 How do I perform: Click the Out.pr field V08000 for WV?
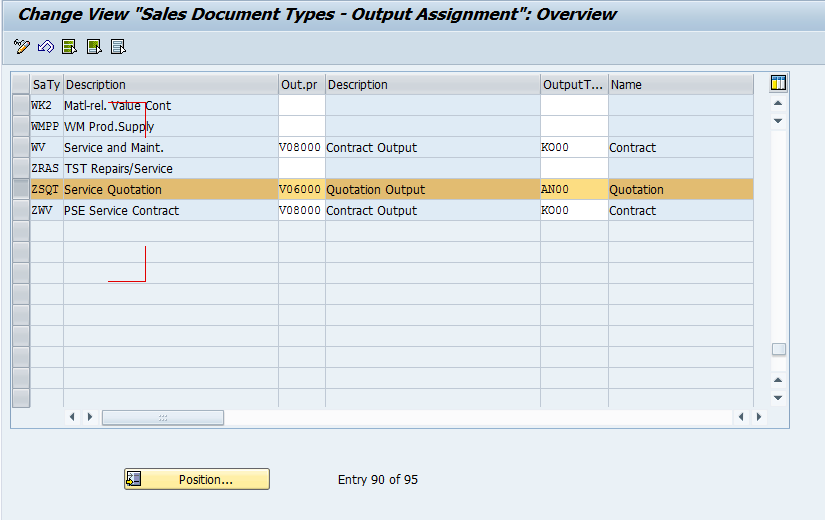tap(301, 147)
